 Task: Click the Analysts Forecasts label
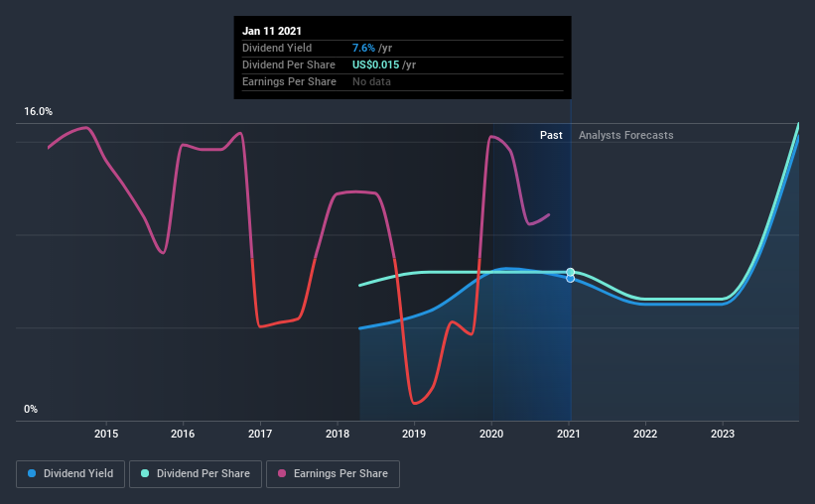pyautogui.click(x=625, y=135)
